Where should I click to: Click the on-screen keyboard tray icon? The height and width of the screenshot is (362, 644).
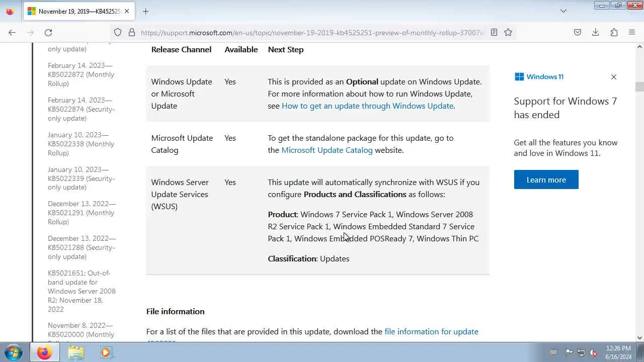(553, 352)
